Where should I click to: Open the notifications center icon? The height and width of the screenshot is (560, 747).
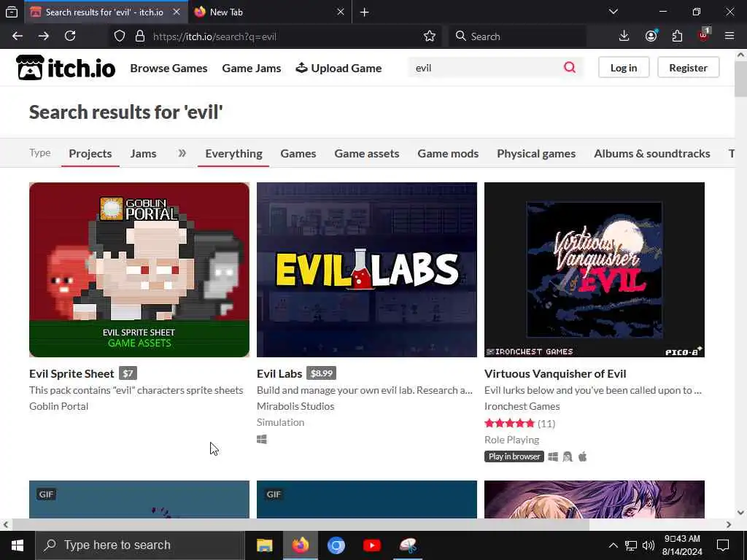[723, 545]
